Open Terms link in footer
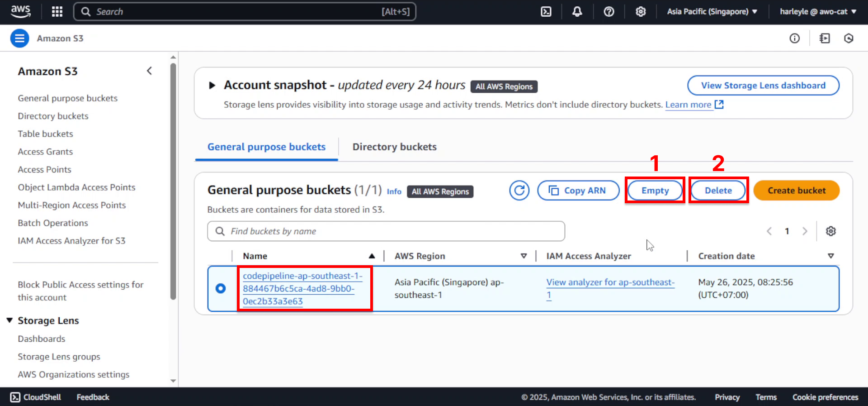The image size is (868, 406). (766, 397)
